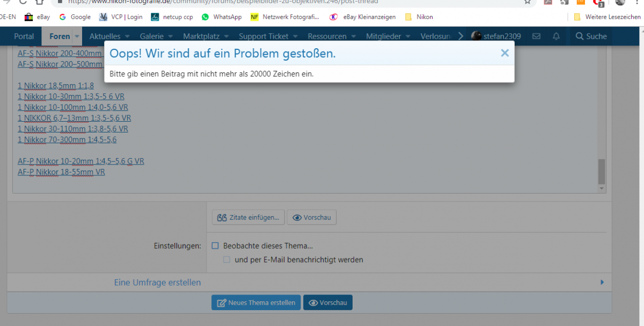The image size is (644, 326).
Task: Open the Nikon bookmarks folder
Action: [419, 17]
